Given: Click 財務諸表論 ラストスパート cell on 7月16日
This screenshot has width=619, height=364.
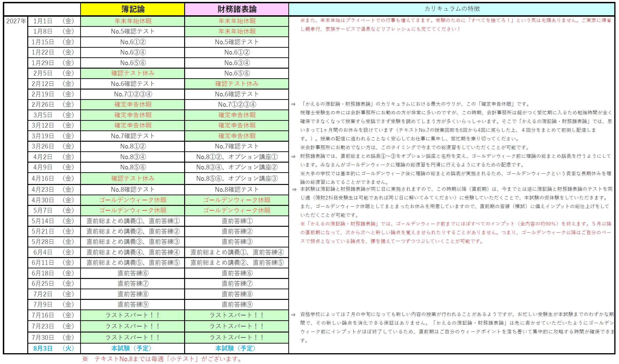Looking at the screenshot, I should (237, 315).
